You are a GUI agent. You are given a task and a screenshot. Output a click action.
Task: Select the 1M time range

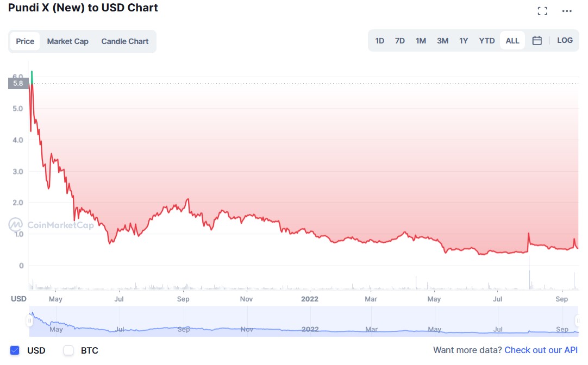tap(421, 41)
